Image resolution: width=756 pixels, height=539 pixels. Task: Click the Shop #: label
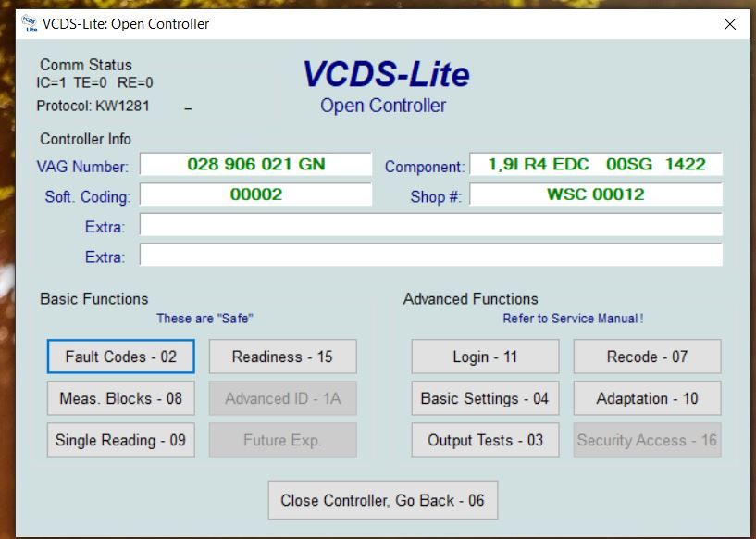[436, 197]
